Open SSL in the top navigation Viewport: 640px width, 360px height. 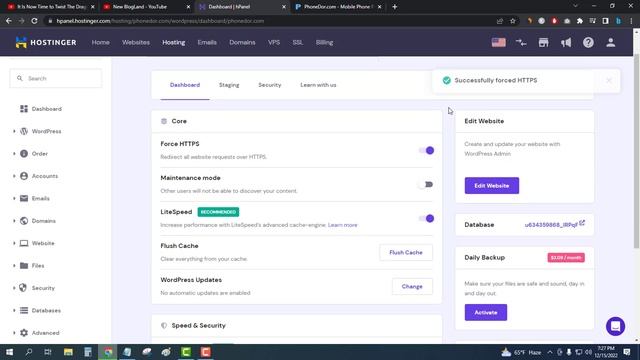point(298,42)
